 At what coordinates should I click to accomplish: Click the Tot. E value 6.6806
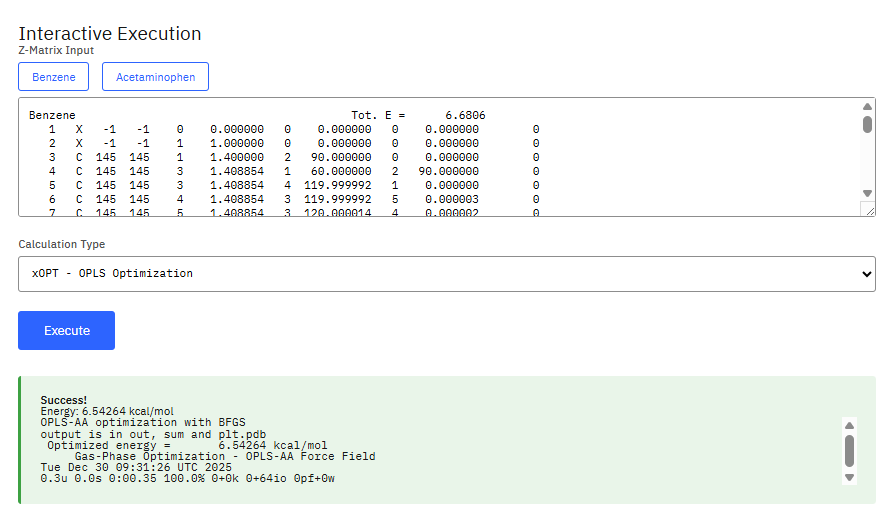[465, 116]
